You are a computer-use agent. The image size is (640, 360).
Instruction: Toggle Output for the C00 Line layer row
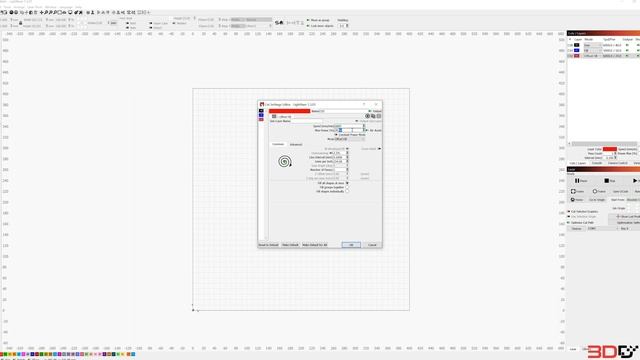click(x=627, y=45)
